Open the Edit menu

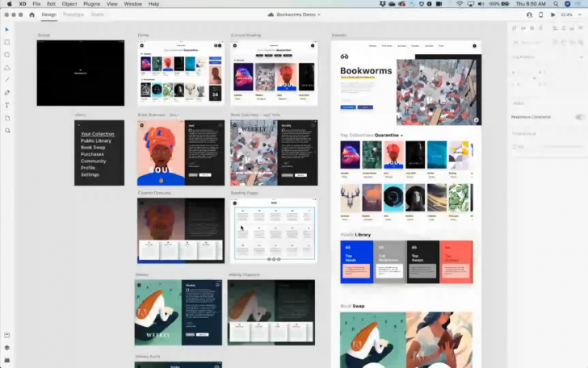click(51, 4)
